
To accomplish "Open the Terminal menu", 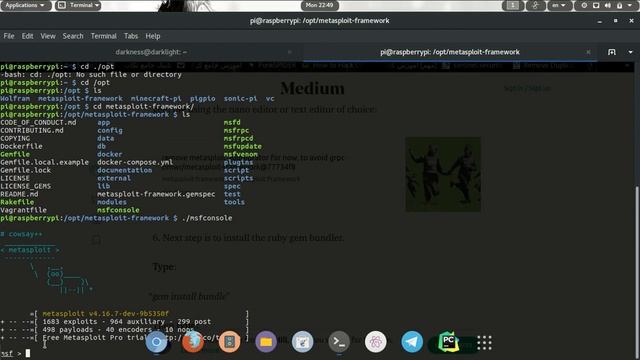I will (103, 36).
